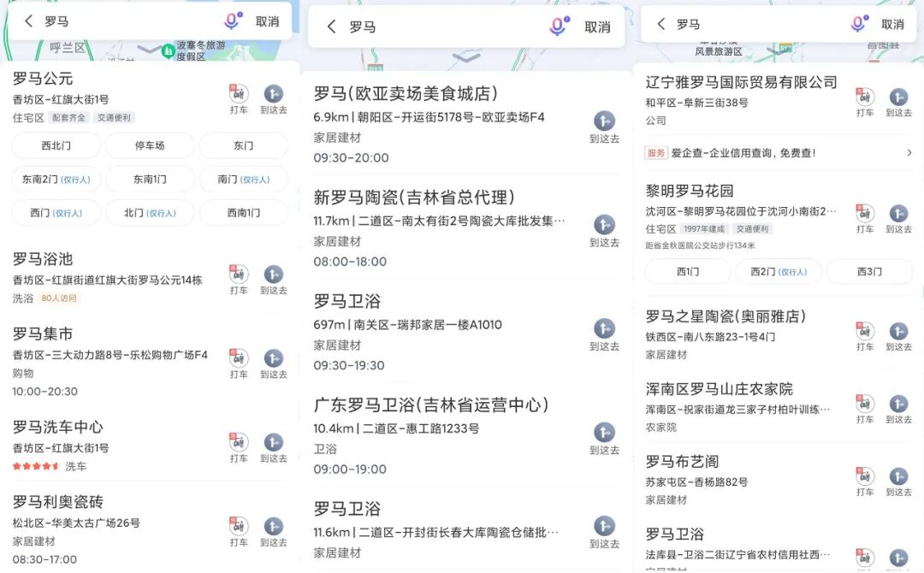924x573 pixels.
Task: Open 罗马洗车中心 result title
Action: point(58,427)
